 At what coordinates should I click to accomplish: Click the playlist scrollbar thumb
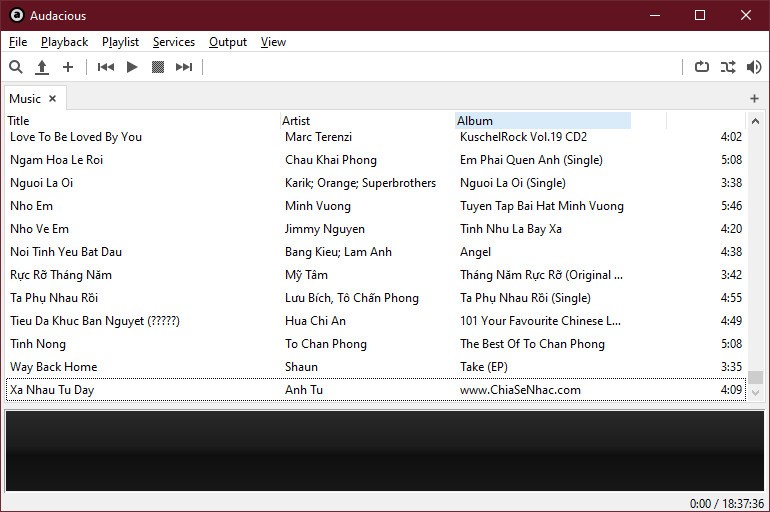click(755, 377)
